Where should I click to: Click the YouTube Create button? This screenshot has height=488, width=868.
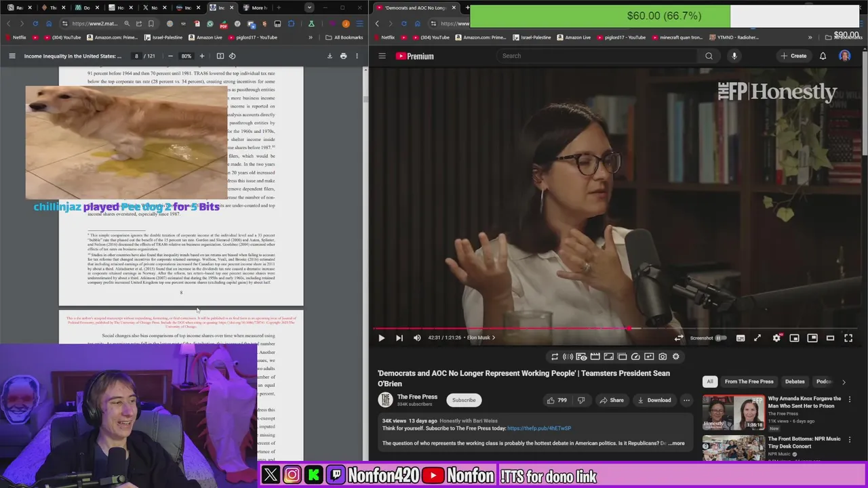pos(793,56)
